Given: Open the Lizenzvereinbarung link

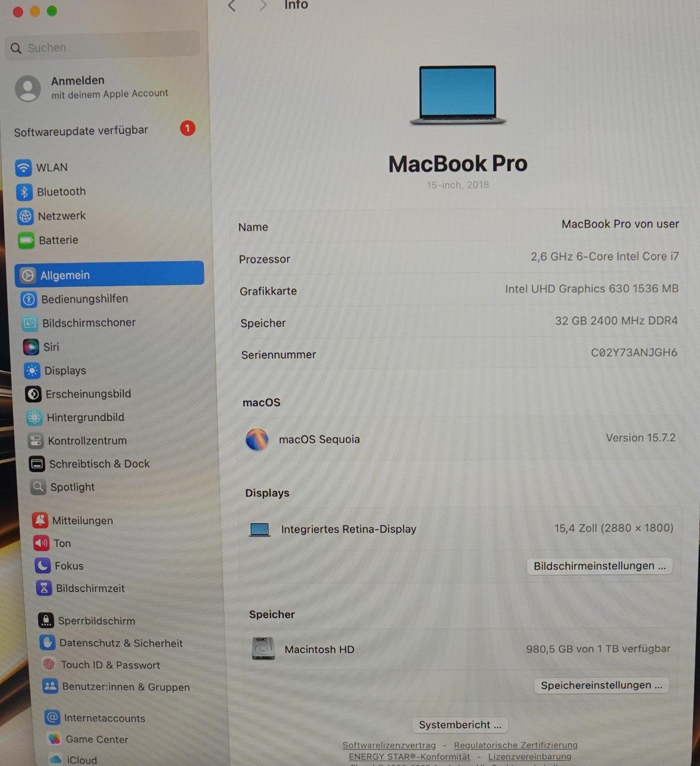Looking at the screenshot, I should coord(530,756).
